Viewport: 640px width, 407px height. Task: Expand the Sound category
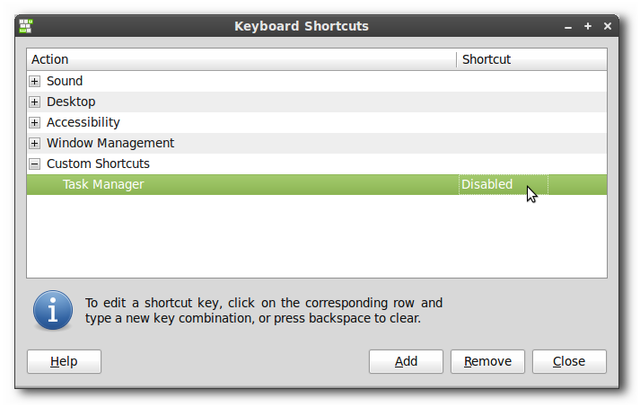35,81
